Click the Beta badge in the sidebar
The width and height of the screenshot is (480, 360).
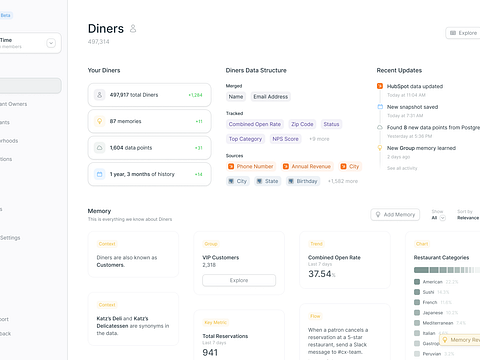6,15
